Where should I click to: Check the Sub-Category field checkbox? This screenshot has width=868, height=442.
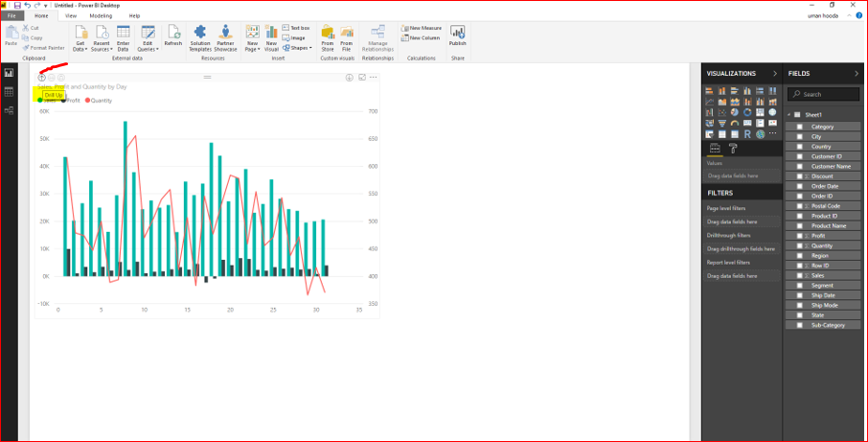pyautogui.click(x=799, y=325)
